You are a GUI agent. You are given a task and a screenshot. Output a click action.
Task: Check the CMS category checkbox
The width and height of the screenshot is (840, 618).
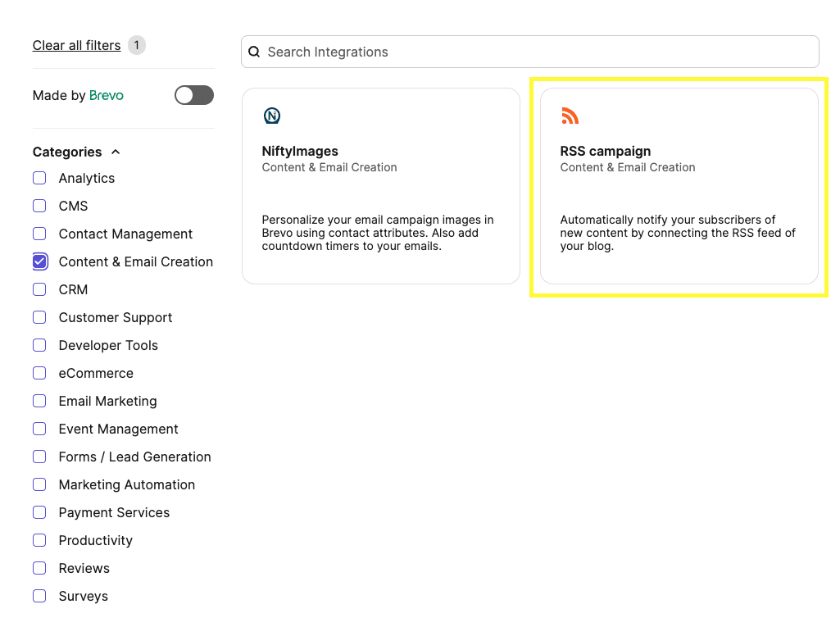(x=39, y=206)
